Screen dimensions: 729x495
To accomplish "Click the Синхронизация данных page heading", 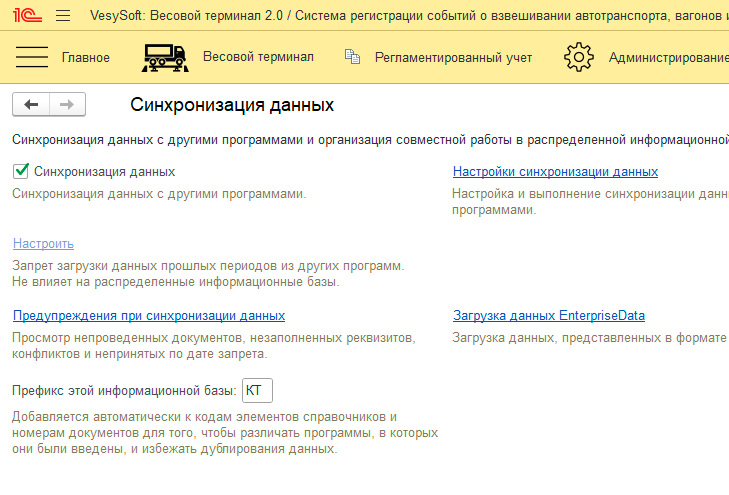I will coord(232,105).
